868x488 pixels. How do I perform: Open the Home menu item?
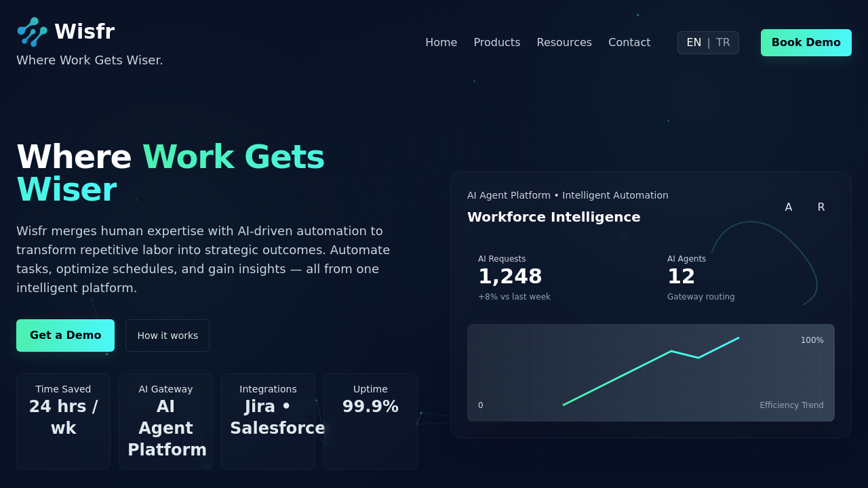[441, 43]
